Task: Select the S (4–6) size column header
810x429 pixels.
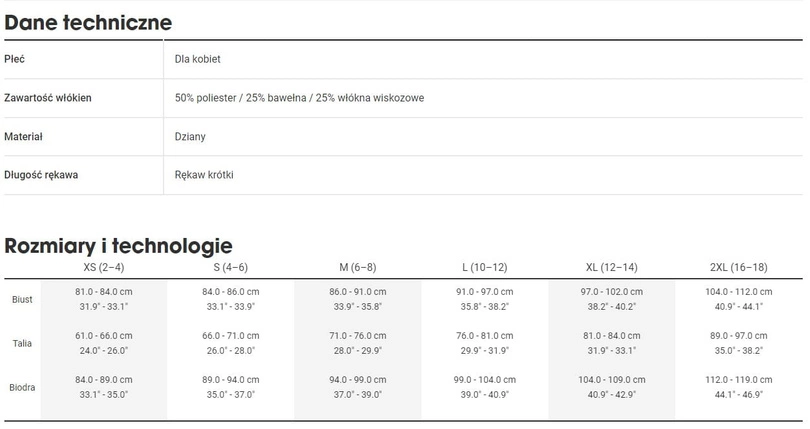Action: click(x=231, y=268)
